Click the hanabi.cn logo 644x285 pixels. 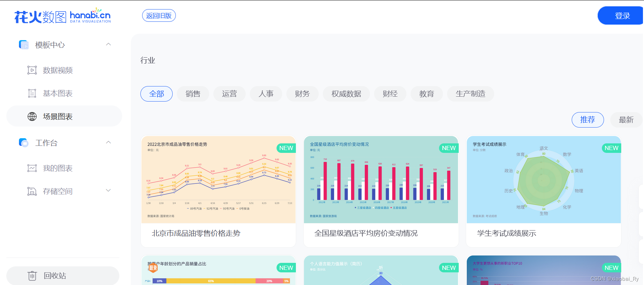pos(62,16)
